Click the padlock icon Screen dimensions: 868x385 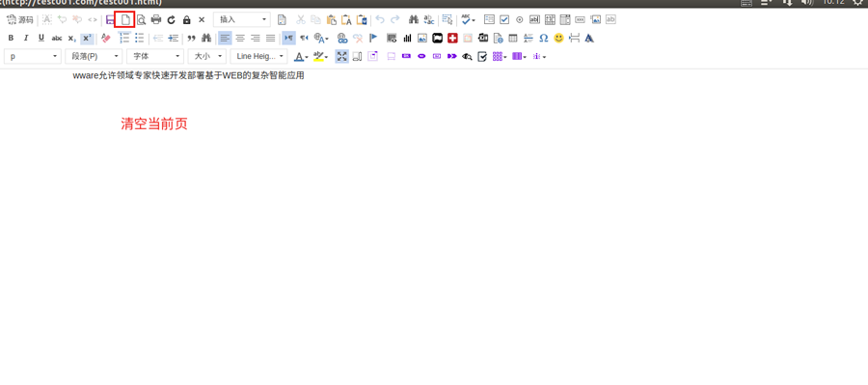click(186, 20)
